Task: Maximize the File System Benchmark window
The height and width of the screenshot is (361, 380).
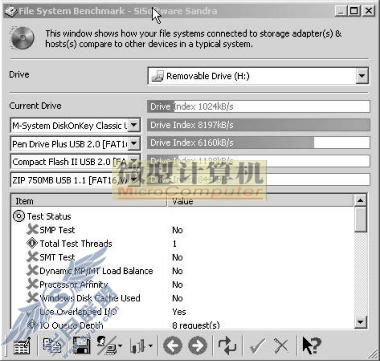Action: click(x=354, y=11)
